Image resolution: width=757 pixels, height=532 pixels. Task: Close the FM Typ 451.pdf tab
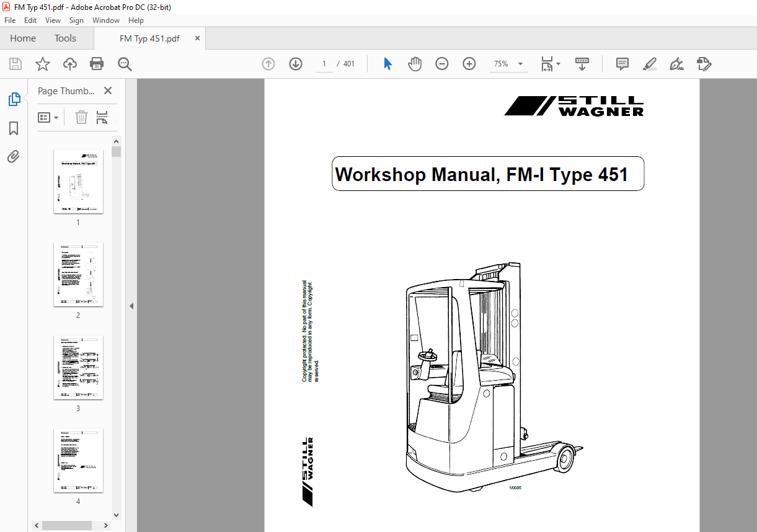click(x=197, y=38)
